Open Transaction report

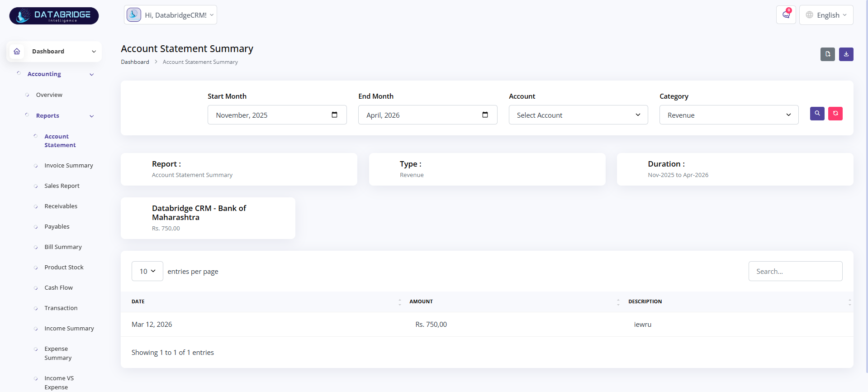61,308
